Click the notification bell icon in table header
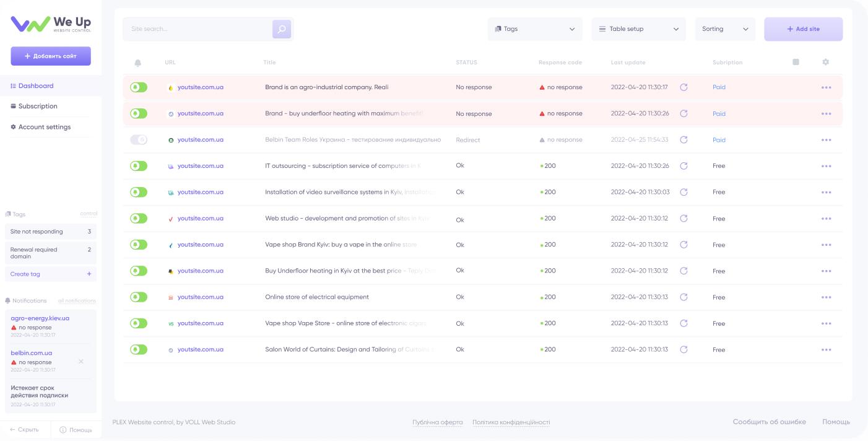868x441 pixels. [138, 63]
